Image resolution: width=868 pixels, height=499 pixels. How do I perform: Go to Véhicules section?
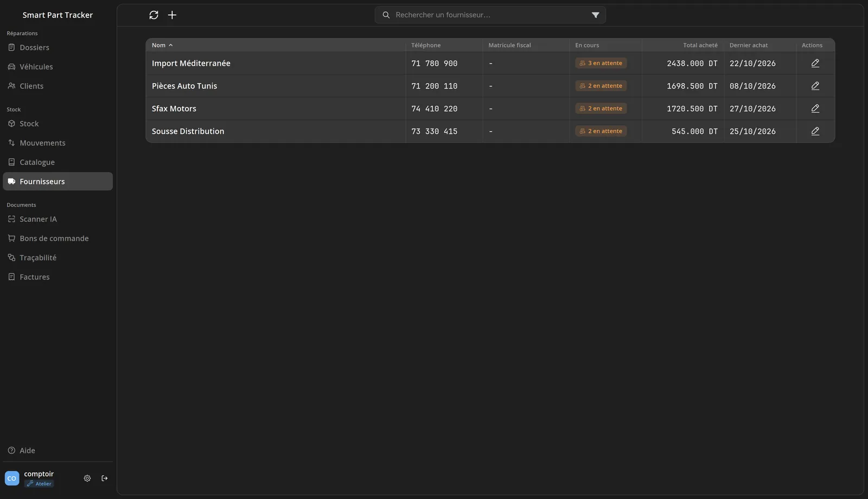coord(58,67)
